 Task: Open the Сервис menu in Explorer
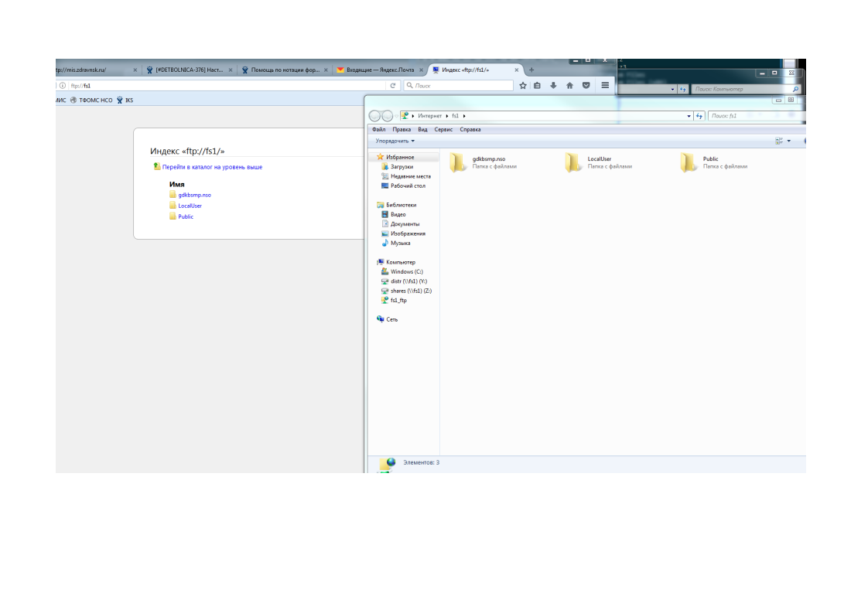click(x=443, y=130)
